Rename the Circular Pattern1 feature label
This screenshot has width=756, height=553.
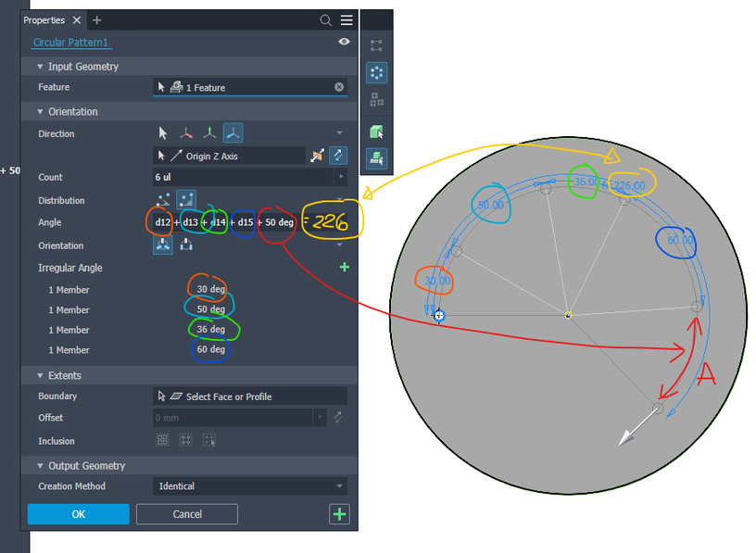pos(70,43)
